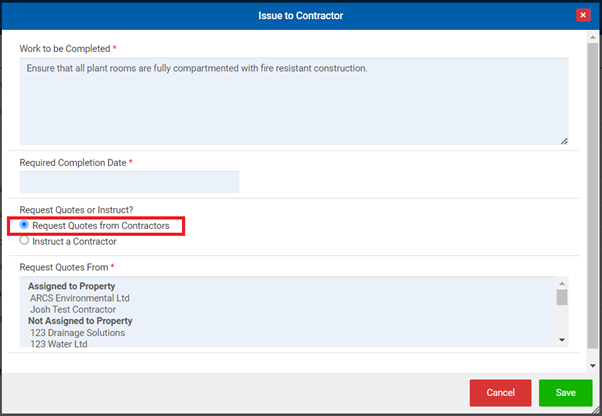Select Request Quotes from Contractors radio
This screenshot has width=602, height=416.
coord(24,225)
